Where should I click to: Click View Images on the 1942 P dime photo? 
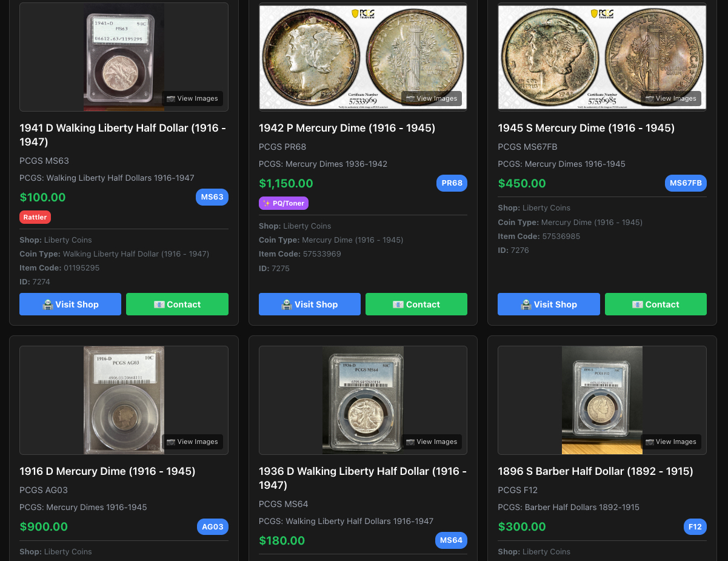[432, 98]
